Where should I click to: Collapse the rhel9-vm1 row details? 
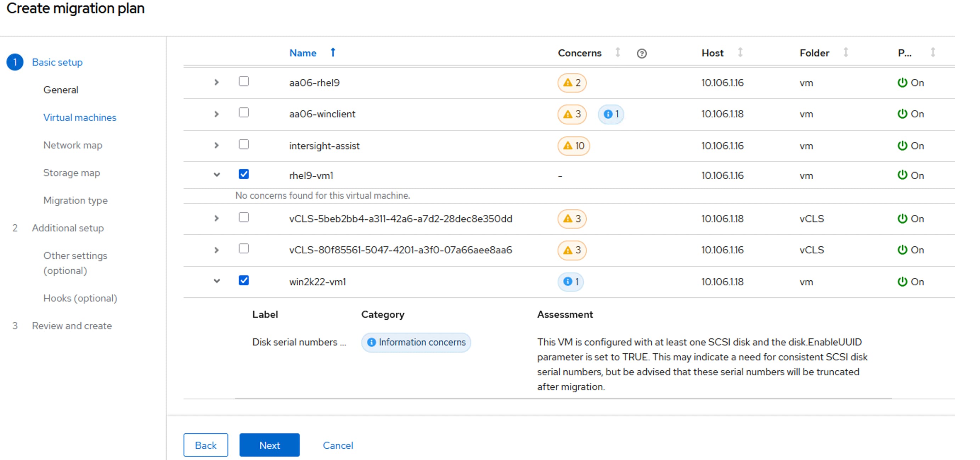[x=216, y=175]
